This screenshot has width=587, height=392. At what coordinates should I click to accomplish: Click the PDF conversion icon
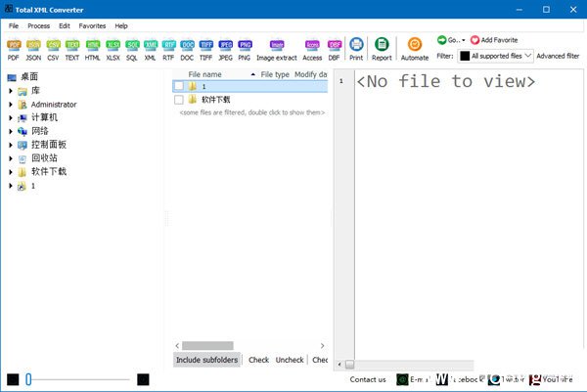[x=15, y=49]
